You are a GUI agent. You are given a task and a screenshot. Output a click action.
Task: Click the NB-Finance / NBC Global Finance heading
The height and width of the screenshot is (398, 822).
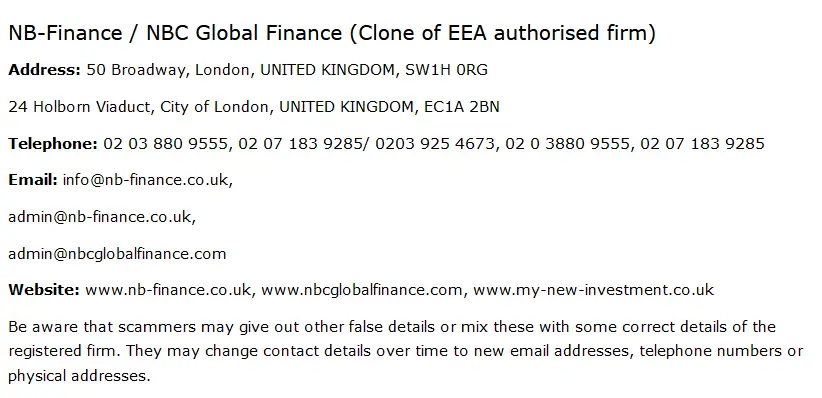[332, 33]
